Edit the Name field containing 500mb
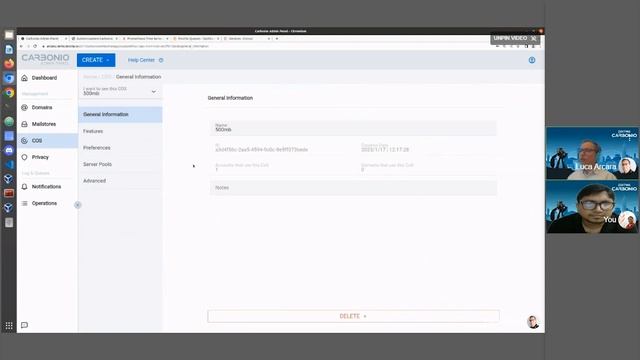The height and width of the screenshot is (360, 640). coord(353,128)
